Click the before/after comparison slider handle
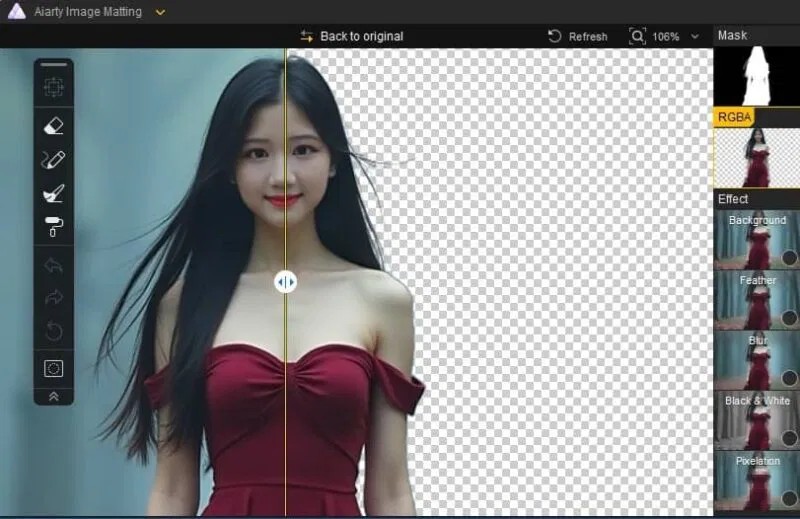The height and width of the screenshot is (519, 800). coord(285,282)
